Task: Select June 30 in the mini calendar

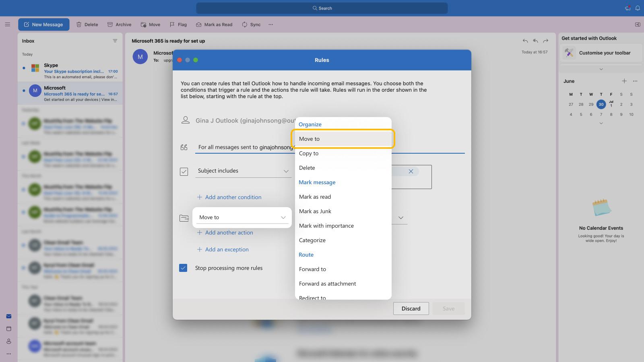Action: point(601,104)
